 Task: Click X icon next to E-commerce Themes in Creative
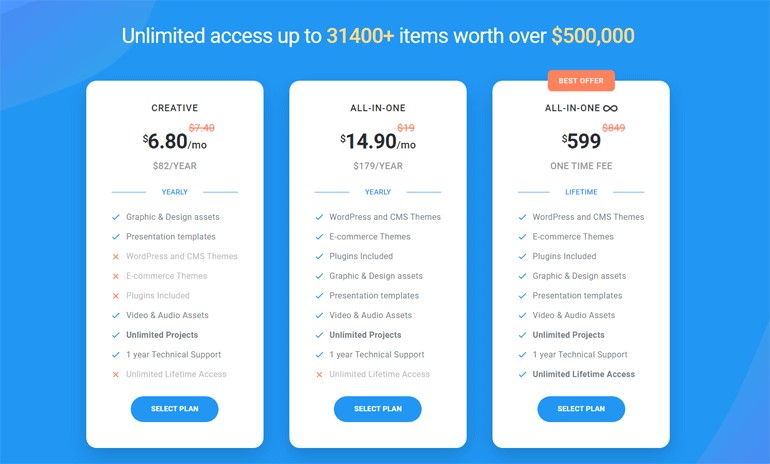(x=116, y=276)
